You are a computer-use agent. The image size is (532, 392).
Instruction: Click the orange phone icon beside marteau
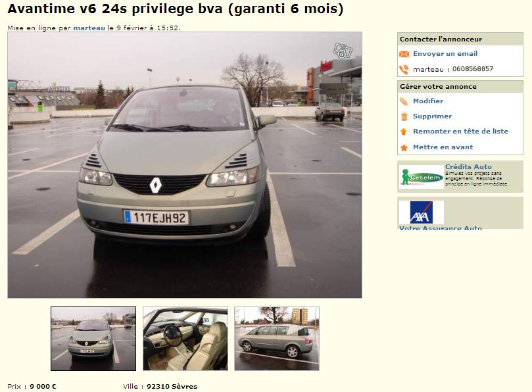tap(404, 70)
